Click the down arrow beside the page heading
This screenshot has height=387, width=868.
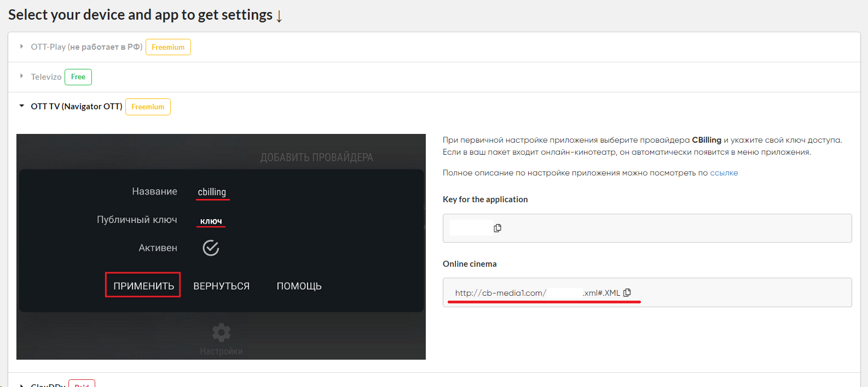click(x=279, y=16)
